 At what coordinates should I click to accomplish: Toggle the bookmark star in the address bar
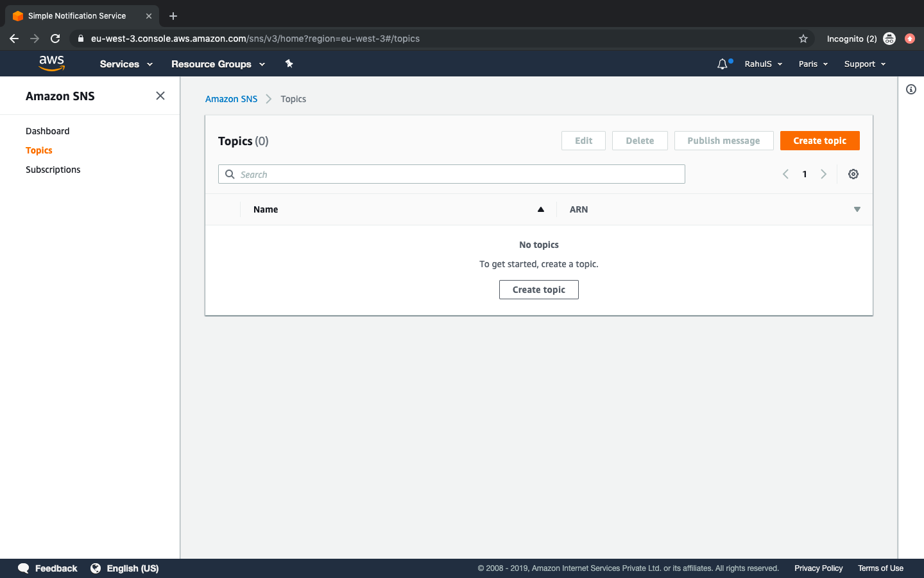click(x=803, y=39)
